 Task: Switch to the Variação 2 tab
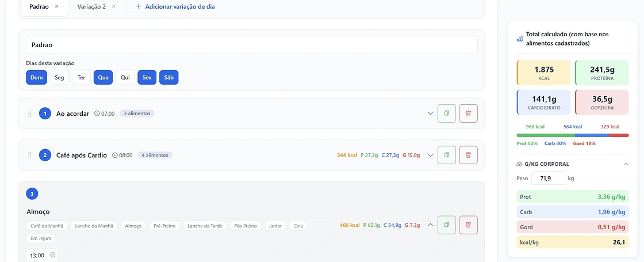[x=91, y=6]
